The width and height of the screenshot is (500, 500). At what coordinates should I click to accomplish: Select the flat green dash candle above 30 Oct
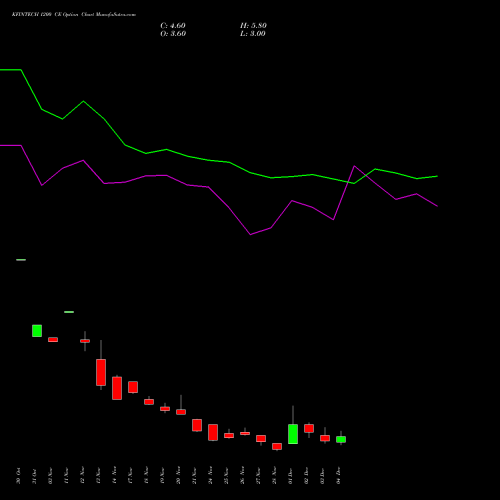coord(21,260)
